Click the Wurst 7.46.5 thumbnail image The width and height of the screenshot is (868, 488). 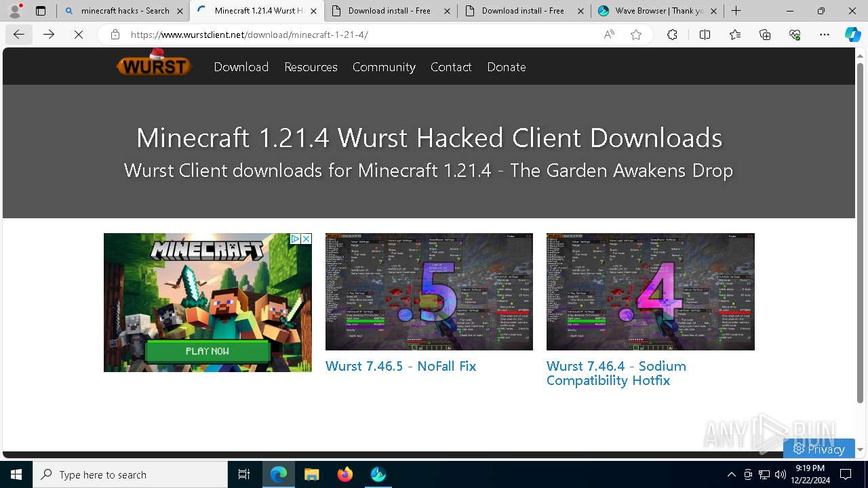(429, 291)
